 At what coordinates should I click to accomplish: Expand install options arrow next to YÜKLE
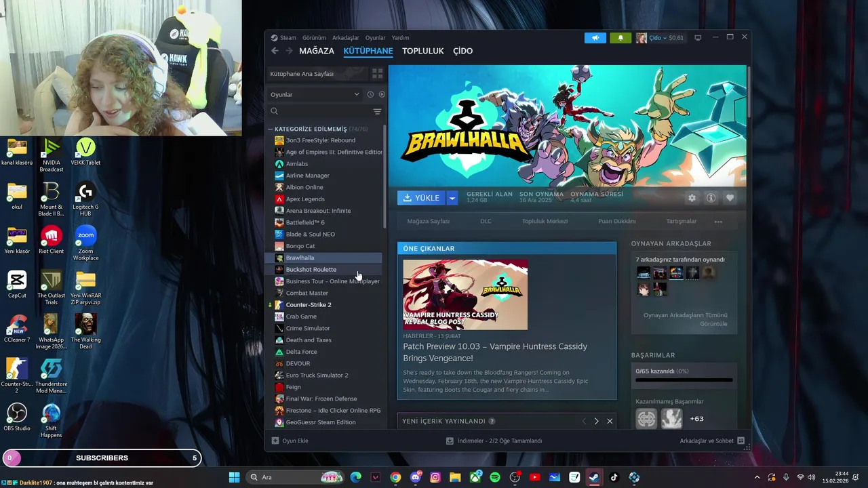[452, 198]
